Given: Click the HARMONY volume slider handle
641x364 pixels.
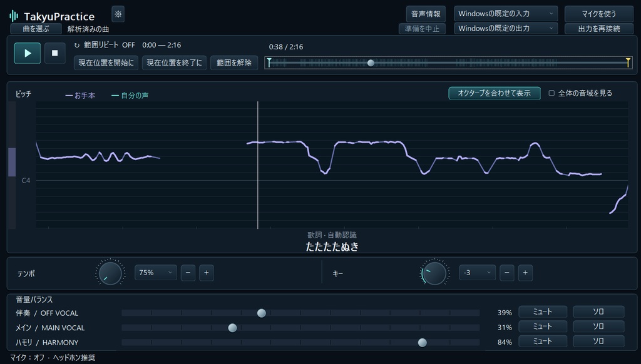Looking at the screenshot, I should [423, 342].
